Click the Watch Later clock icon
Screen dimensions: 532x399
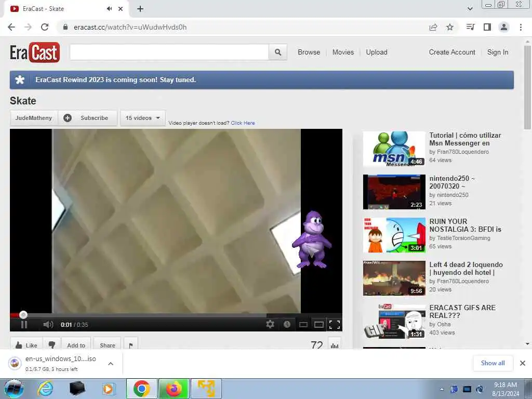pos(287,324)
